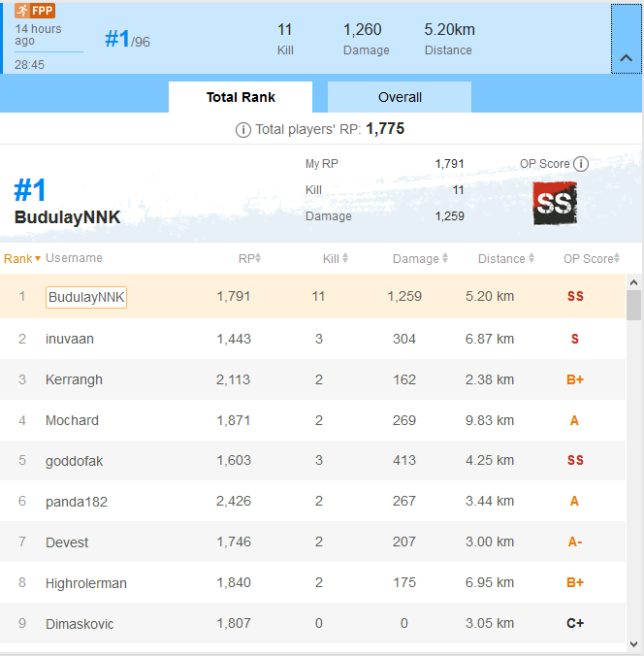Click the #1/96 match placement
The width and height of the screenshot is (644, 656).
(x=127, y=39)
